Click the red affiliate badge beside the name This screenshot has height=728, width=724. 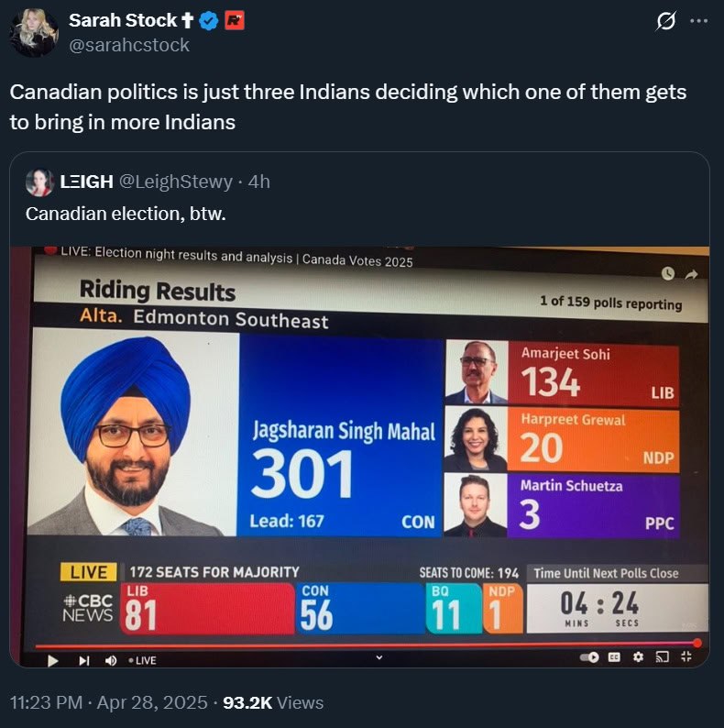click(x=235, y=20)
